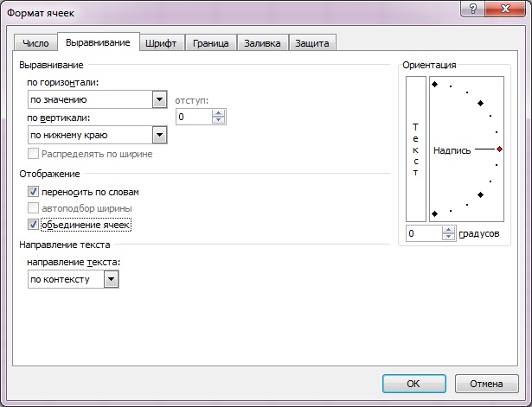Confirm with the OK button
Viewport: 532px width, 407px height.
tap(414, 384)
